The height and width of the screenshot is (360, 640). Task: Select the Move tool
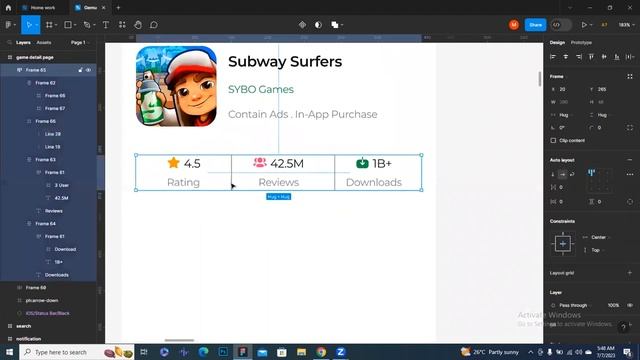(29, 25)
